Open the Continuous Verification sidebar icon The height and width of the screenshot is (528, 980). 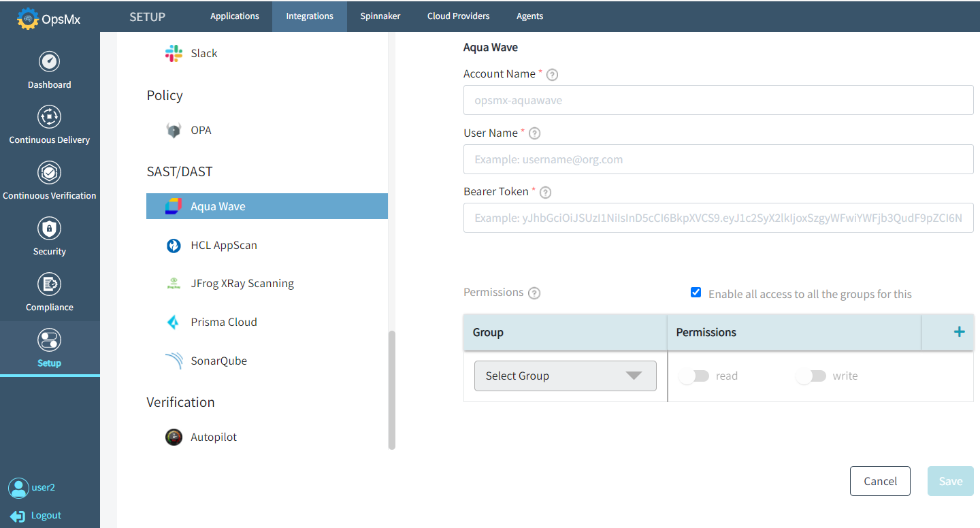[49, 173]
